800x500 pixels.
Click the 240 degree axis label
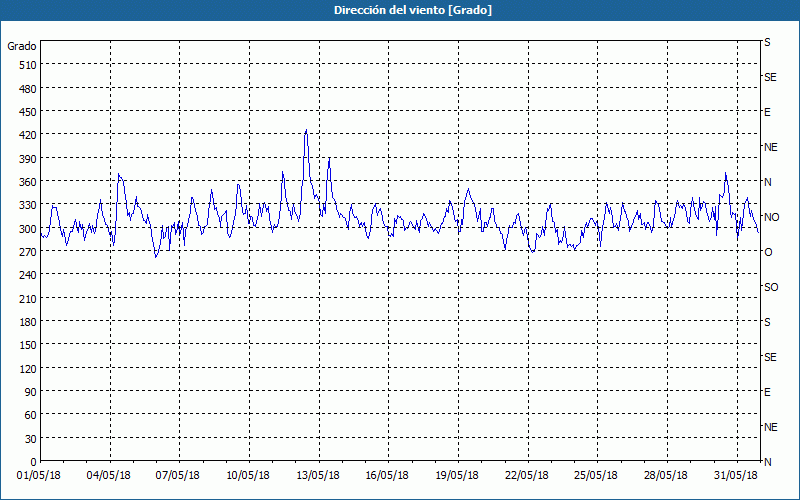(28, 275)
